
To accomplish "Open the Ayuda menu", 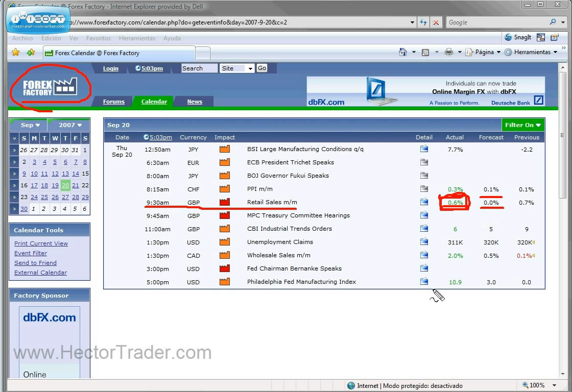I will tap(172, 38).
